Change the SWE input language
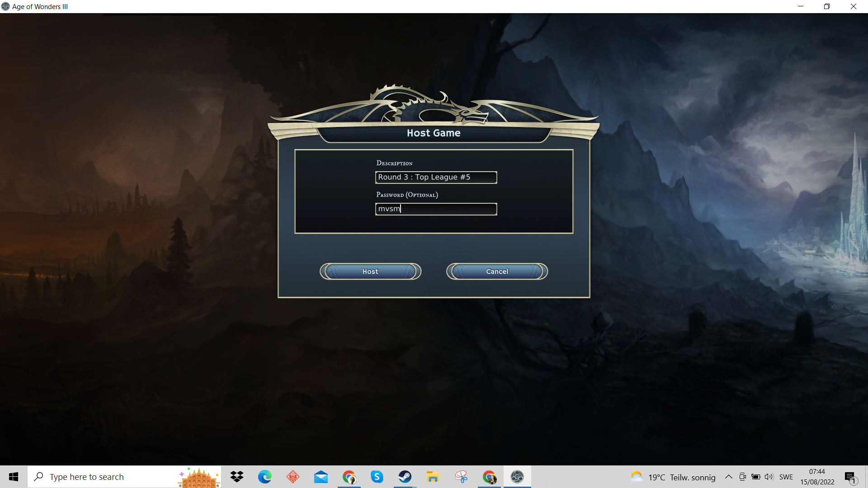868x488 pixels. [786, 477]
